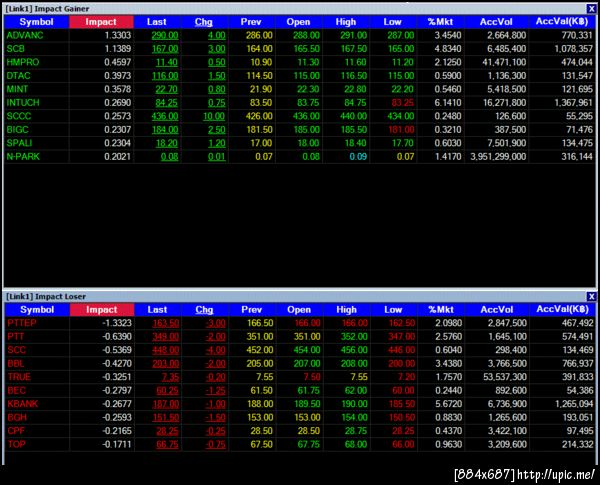600x485 pixels.
Task: Click Symbol header in Loser table
Action: pyautogui.click(x=37, y=310)
